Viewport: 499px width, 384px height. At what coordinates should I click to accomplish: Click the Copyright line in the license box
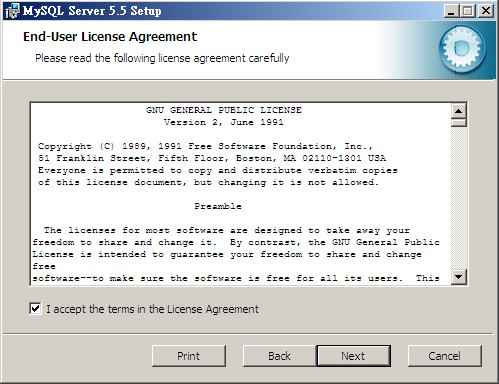coord(205,146)
